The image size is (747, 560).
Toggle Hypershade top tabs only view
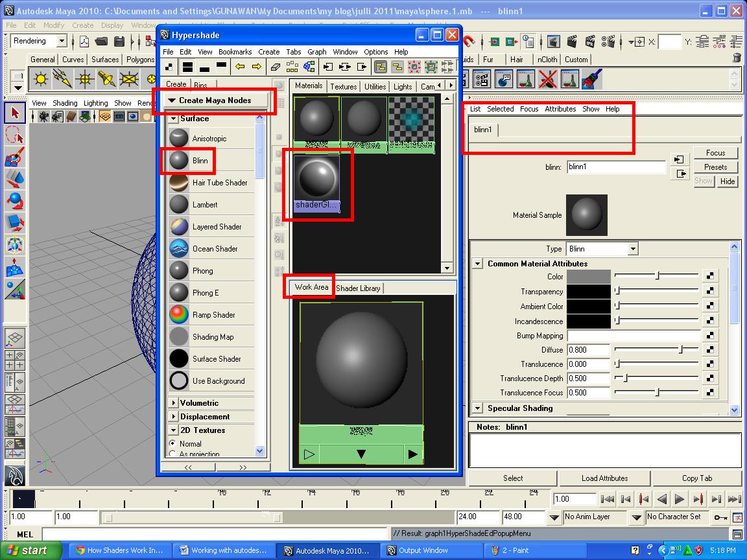click(221, 67)
